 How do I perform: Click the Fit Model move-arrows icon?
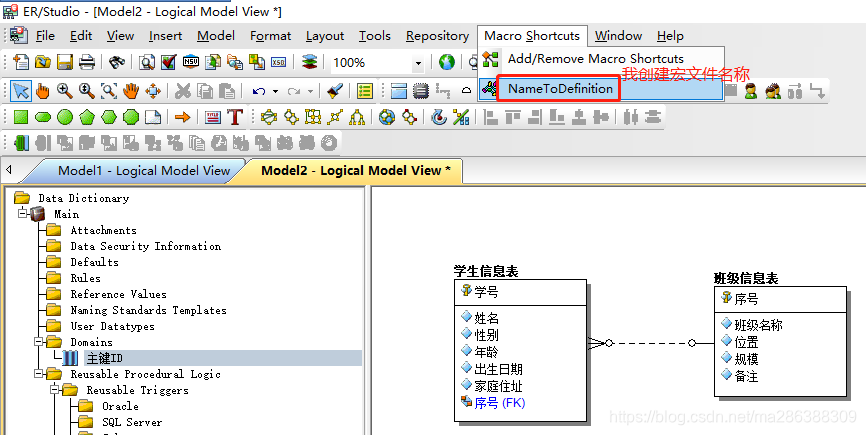(152, 90)
